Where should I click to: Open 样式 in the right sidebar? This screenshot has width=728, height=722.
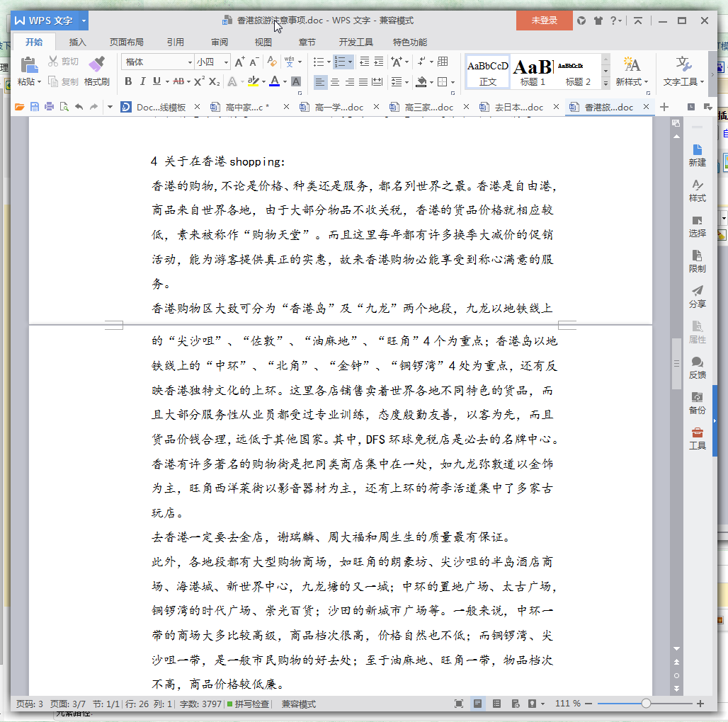(697, 190)
